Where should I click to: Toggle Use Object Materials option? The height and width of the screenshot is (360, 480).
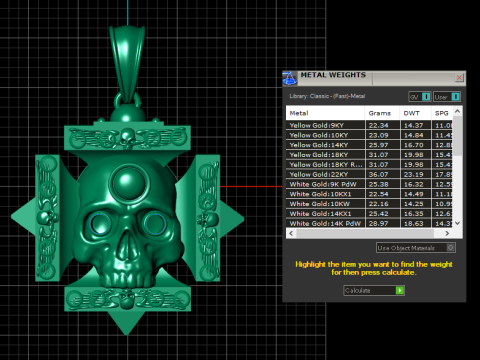point(416,248)
